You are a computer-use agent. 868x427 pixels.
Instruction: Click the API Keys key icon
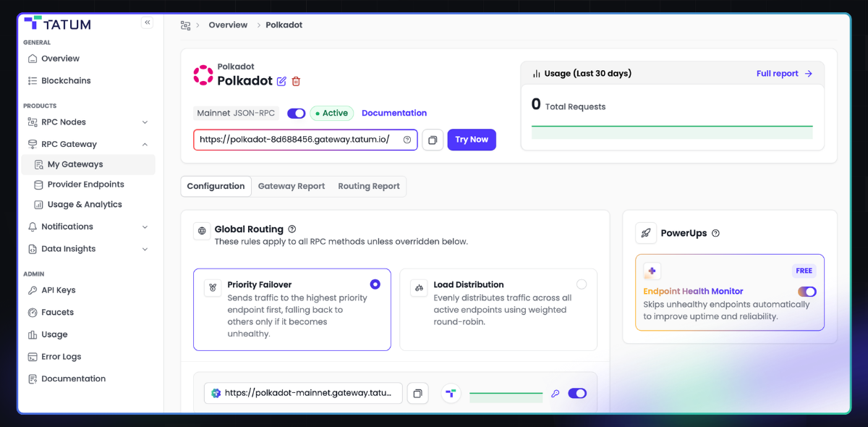(33, 290)
